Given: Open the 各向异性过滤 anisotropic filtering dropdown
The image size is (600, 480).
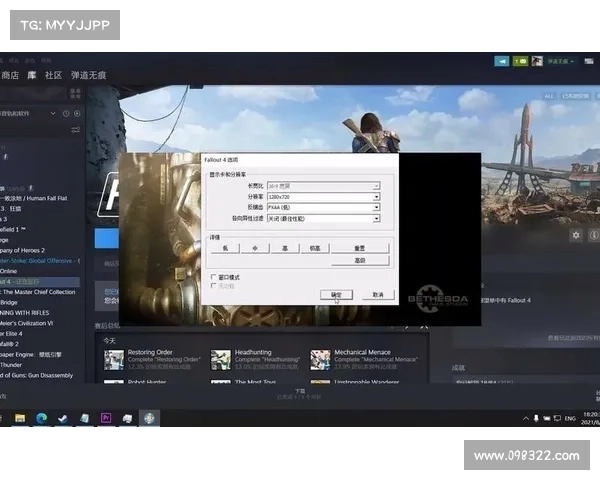Looking at the screenshot, I should coord(323,219).
